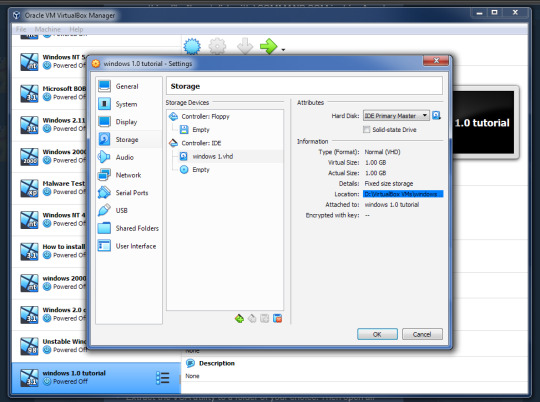
Task: Select Controller: IDE in storage tree
Action: coord(201,143)
